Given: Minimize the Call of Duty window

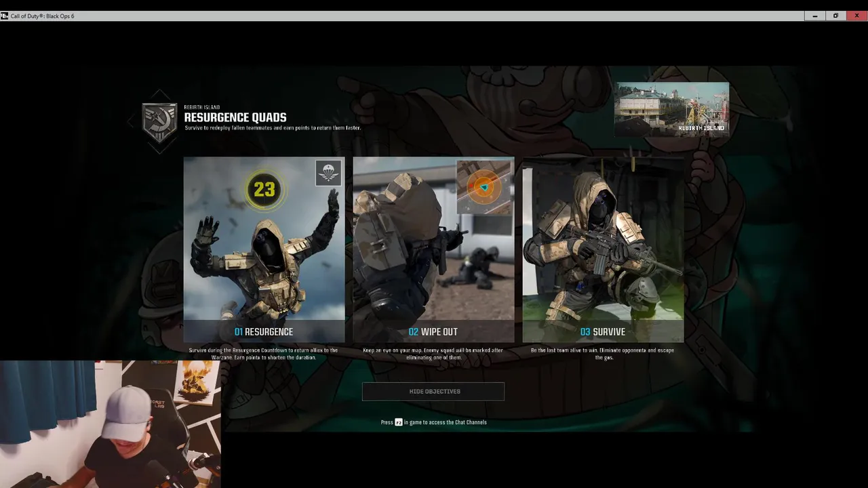Looking at the screenshot, I should pos(814,16).
